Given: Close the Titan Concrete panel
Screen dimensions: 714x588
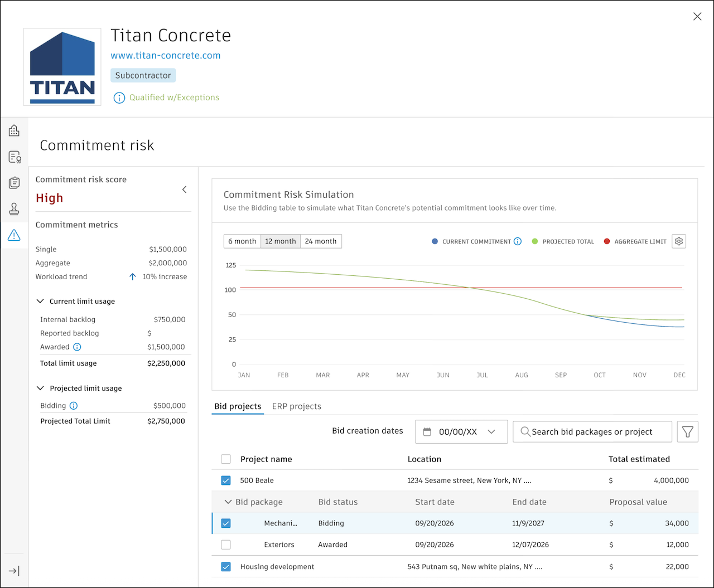Looking at the screenshot, I should click(x=697, y=17).
